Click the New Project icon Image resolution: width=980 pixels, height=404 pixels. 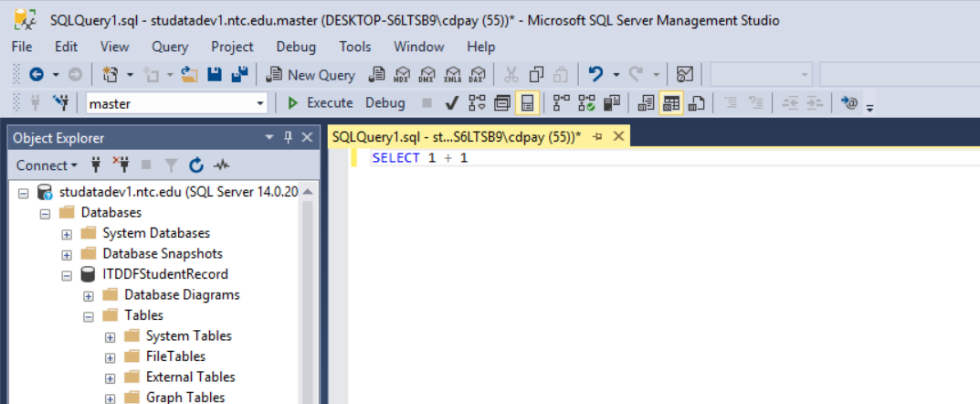click(x=110, y=75)
